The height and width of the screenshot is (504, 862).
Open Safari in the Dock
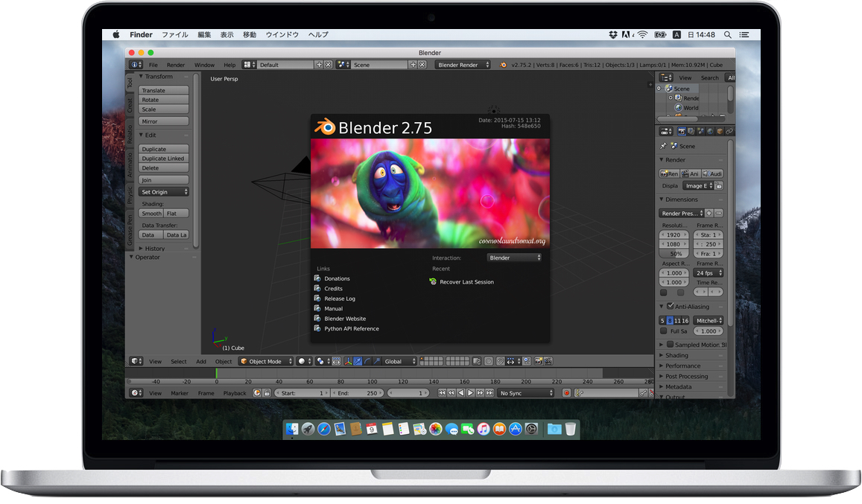click(324, 429)
